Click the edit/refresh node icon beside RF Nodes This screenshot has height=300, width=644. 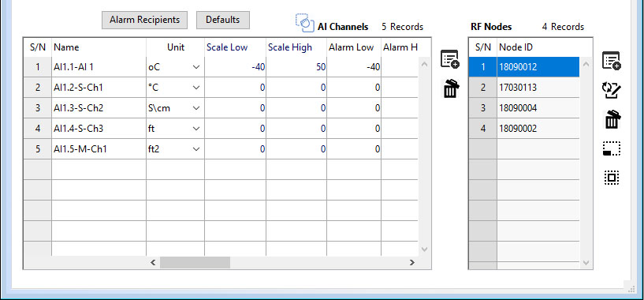(x=611, y=91)
